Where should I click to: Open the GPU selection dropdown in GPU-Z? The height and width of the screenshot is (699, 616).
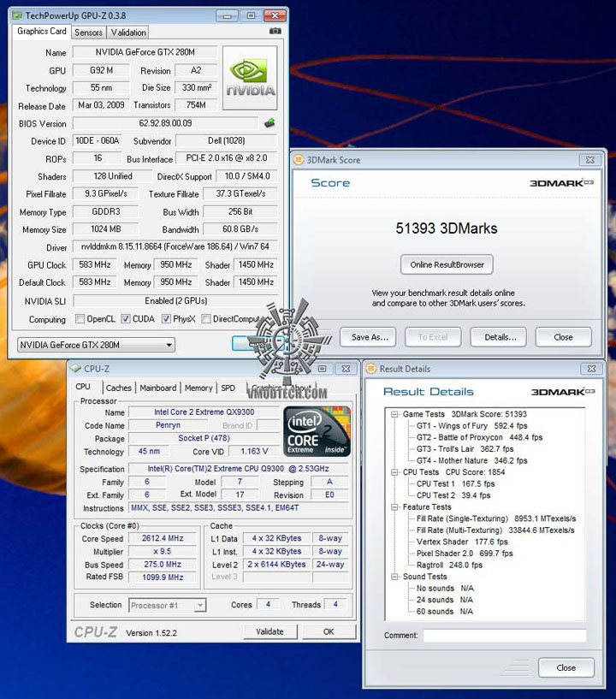coord(96,345)
